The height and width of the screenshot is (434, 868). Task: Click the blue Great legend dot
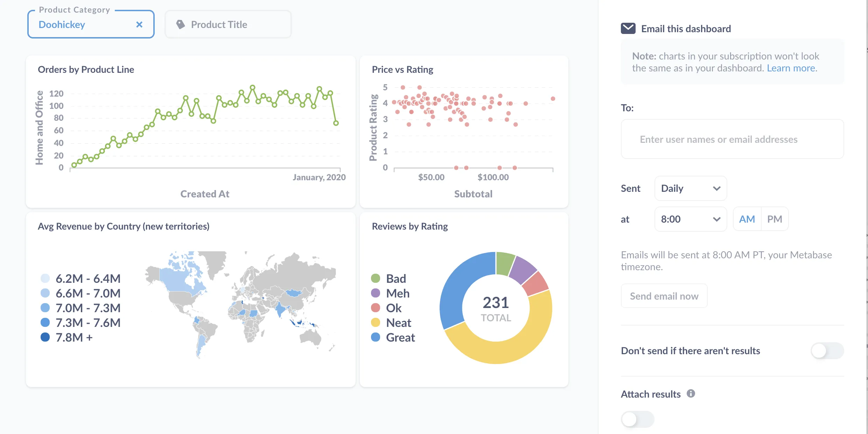pyautogui.click(x=375, y=337)
